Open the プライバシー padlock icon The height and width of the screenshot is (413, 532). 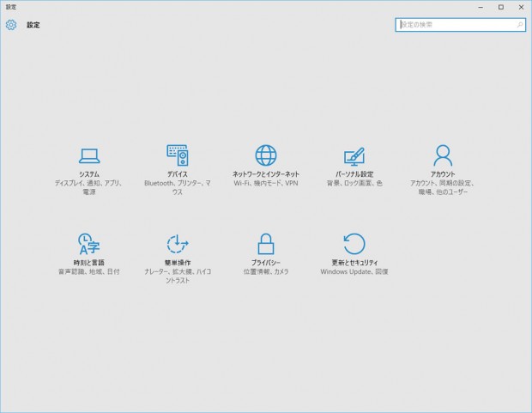click(x=266, y=244)
